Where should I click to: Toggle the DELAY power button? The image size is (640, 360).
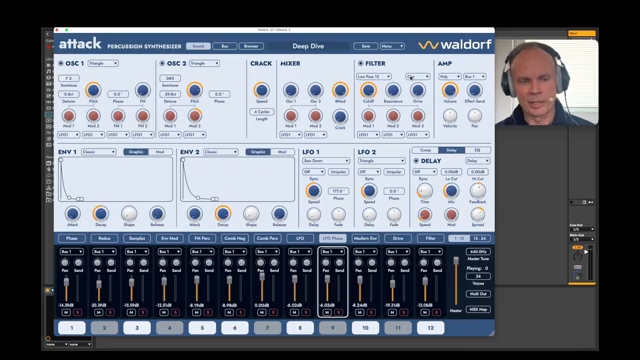(x=416, y=161)
